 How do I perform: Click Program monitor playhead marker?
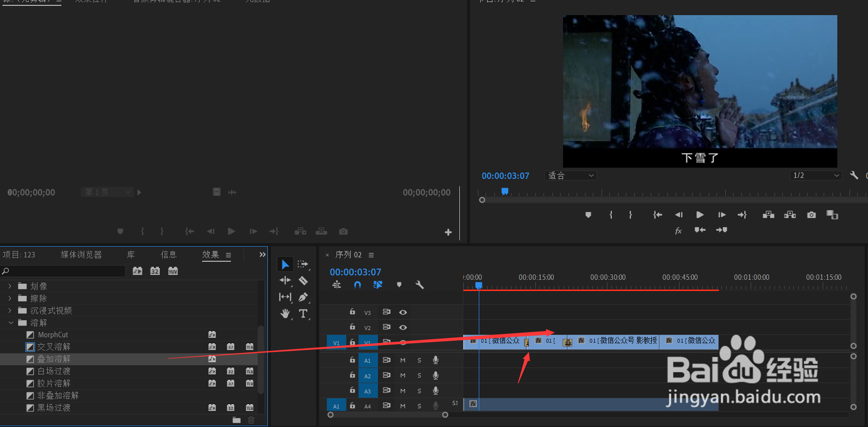coord(505,191)
